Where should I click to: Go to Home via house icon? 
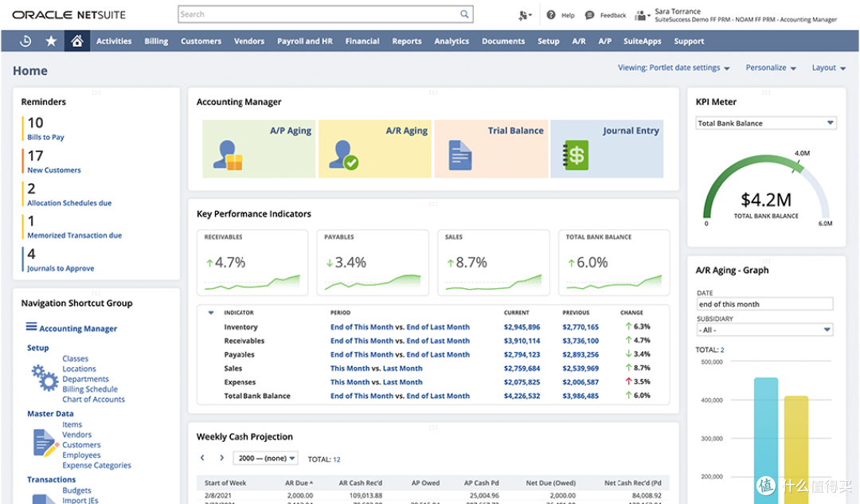76,41
